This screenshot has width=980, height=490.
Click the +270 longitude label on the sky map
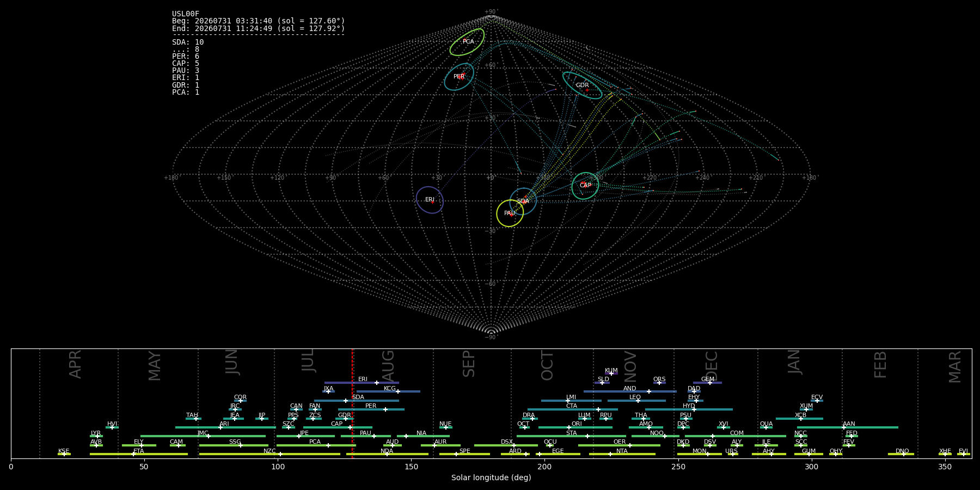[x=650, y=178]
